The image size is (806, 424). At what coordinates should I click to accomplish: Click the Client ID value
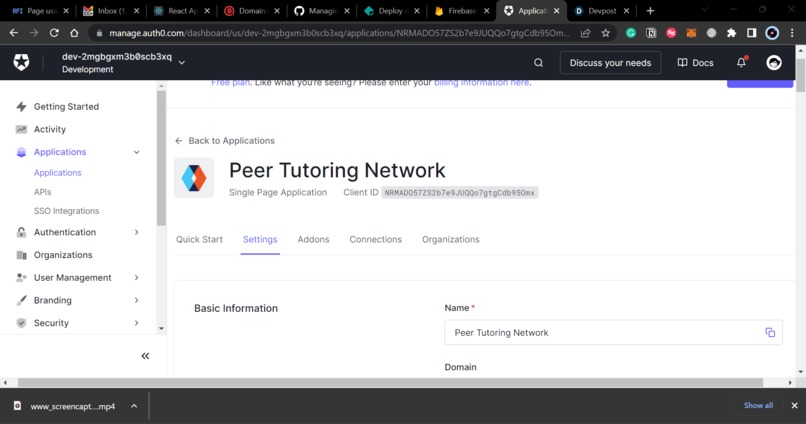click(460, 193)
